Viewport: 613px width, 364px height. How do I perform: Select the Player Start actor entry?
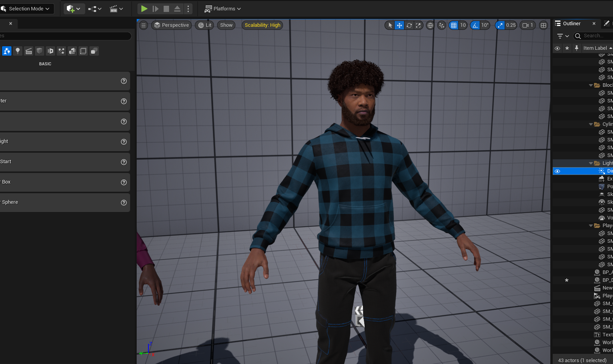pos(65,161)
